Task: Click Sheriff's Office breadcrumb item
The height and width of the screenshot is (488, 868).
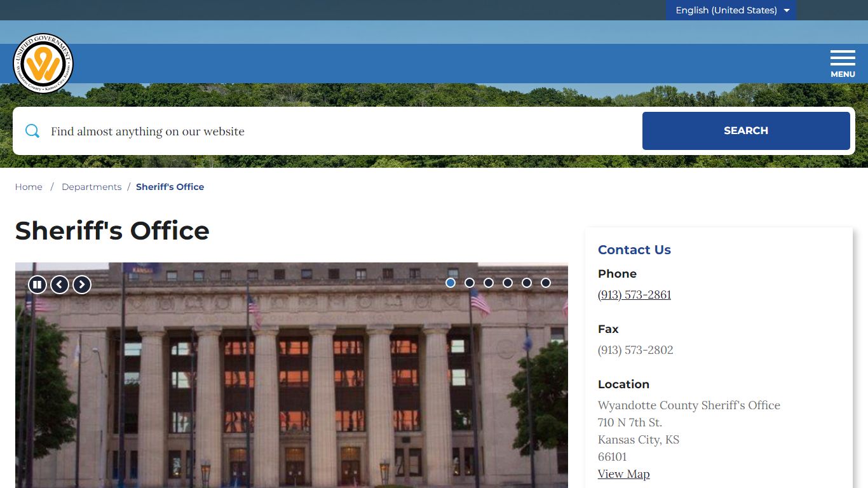Action: [x=170, y=187]
